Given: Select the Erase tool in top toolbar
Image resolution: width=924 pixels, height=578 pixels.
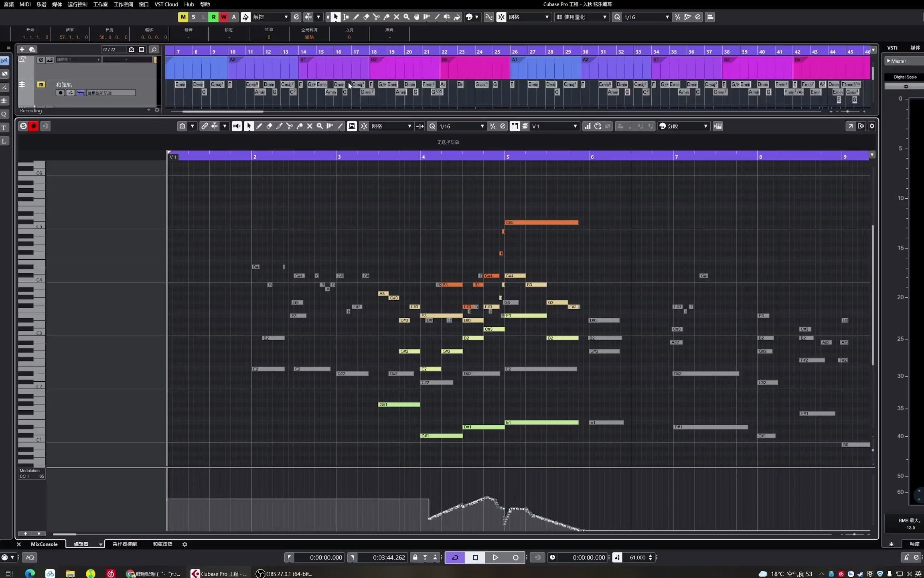Looking at the screenshot, I should [x=366, y=17].
